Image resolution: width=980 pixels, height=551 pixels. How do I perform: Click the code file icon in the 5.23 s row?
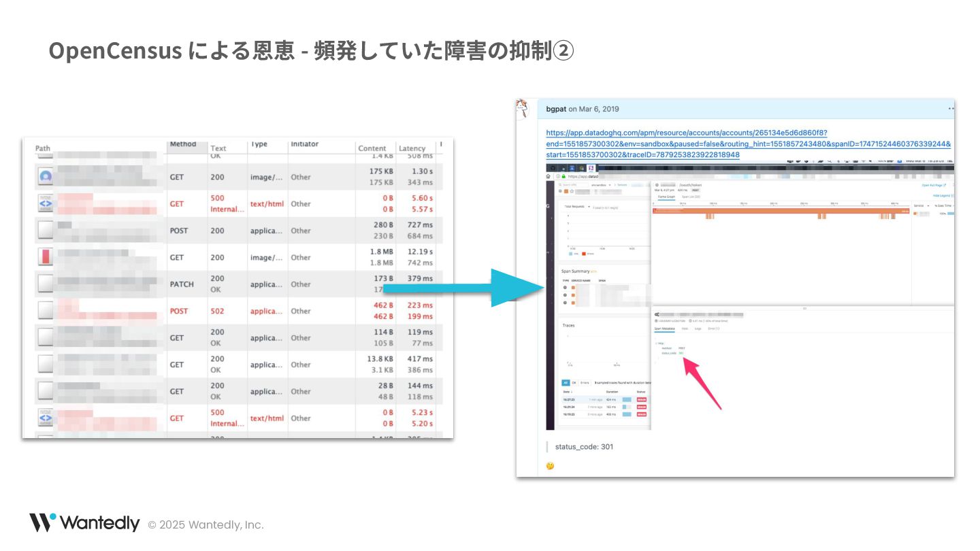(46, 418)
